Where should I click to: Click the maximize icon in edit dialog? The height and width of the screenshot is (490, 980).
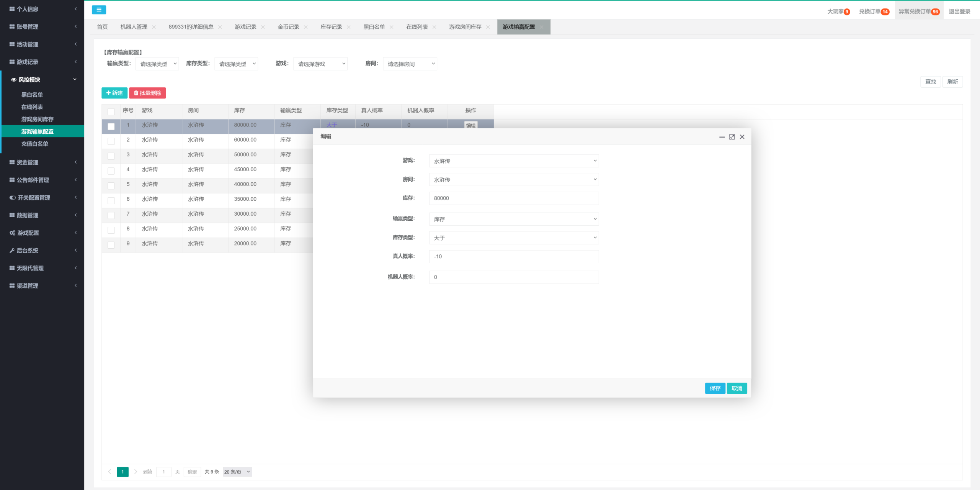pyautogui.click(x=732, y=137)
